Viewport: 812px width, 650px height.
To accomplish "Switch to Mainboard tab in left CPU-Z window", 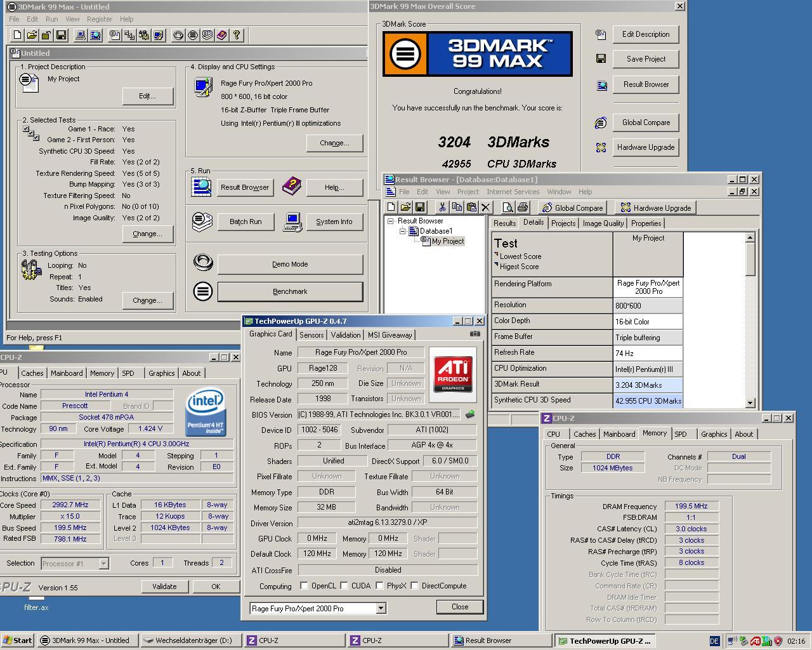I will click(x=67, y=373).
